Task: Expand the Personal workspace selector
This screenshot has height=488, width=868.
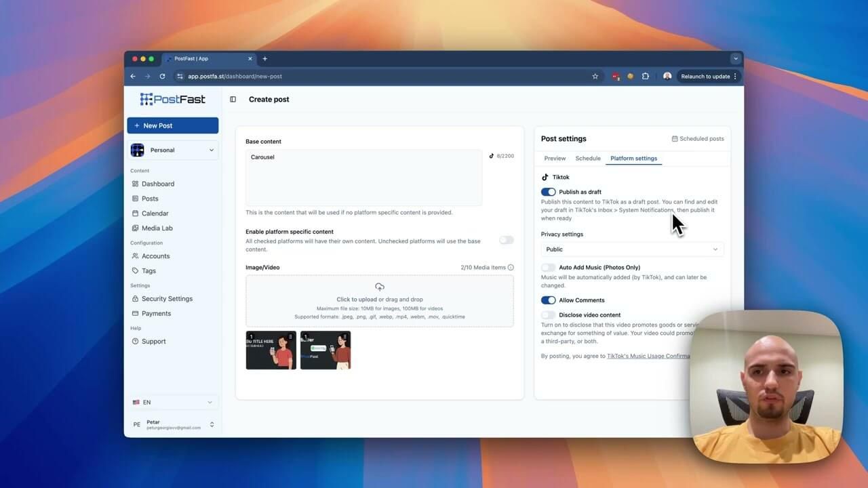Action: click(x=173, y=150)
